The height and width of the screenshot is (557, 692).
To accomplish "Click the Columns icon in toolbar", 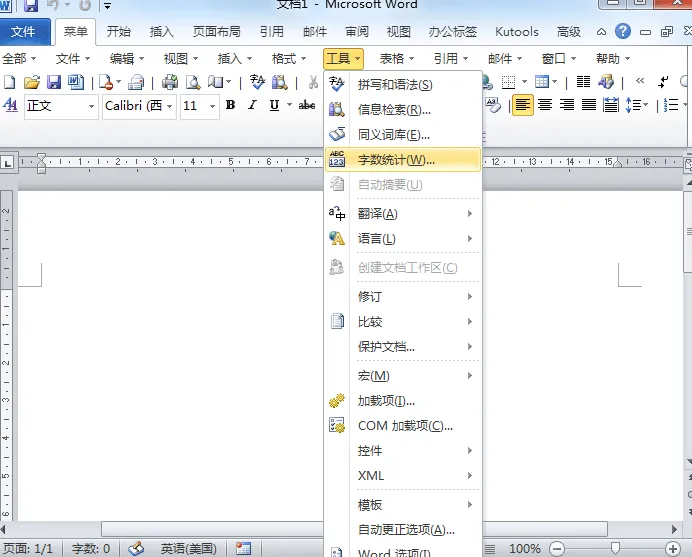I will pyautogui.click(x=583, y=82).
